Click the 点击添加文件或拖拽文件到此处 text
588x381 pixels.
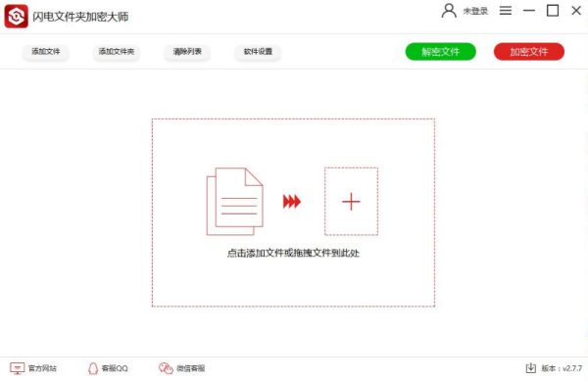pyautogui.click(x=293, y=254)
